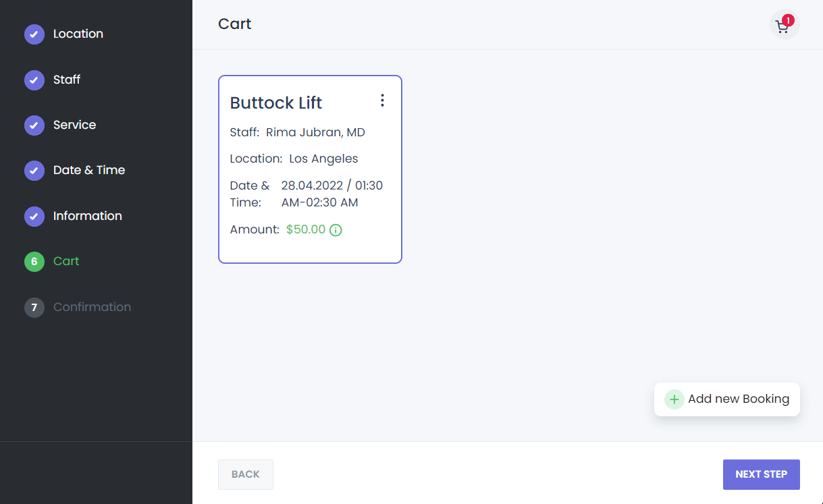The width and height of the screenshot is (823, 504).
Task: Select the Information step label
Action: (88, 216)
